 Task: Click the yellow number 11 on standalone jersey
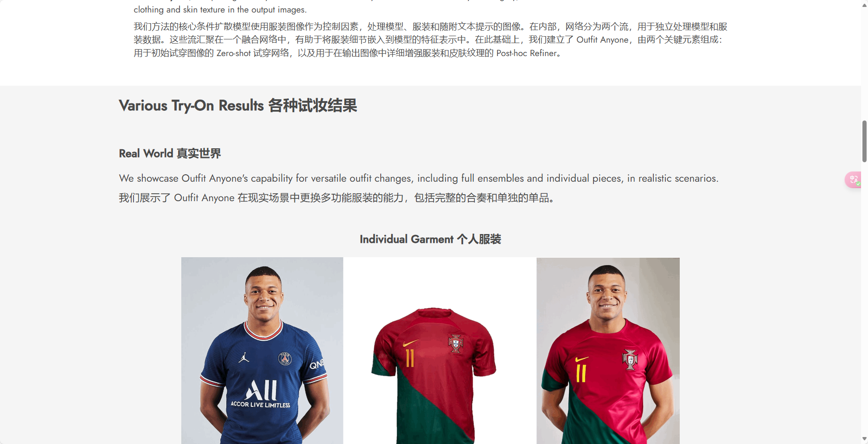point(409,358)
